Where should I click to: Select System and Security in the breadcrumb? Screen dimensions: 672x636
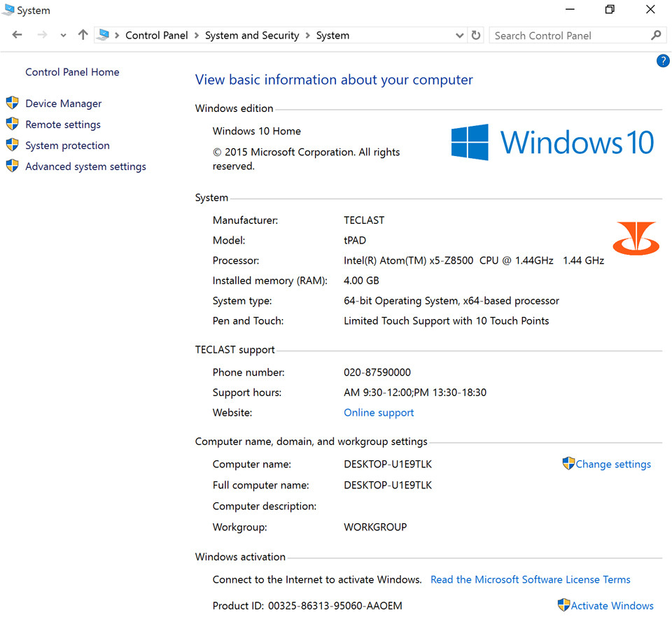click(252, 36)
